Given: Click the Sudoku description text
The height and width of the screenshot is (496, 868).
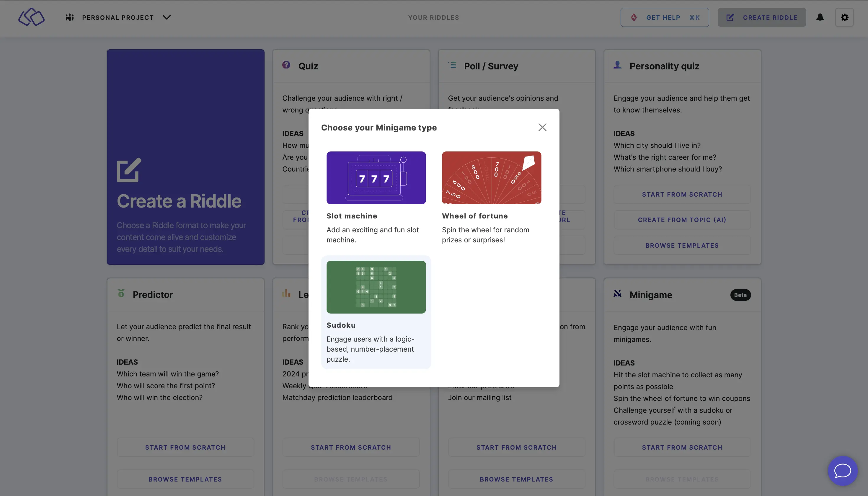Looking at the screenshot, I should [370, 349].
